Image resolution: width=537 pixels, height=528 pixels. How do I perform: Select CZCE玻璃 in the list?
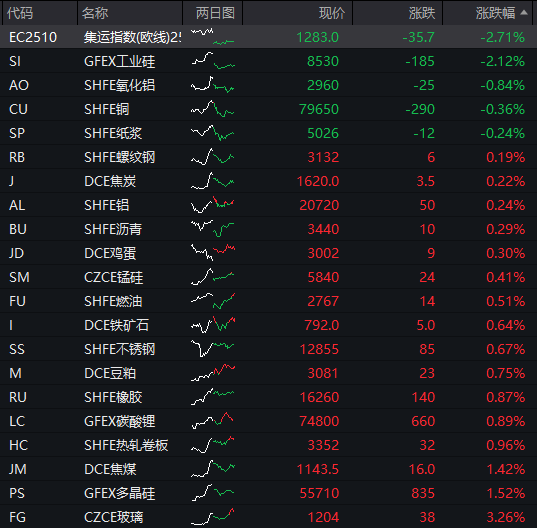coord(113,517)
